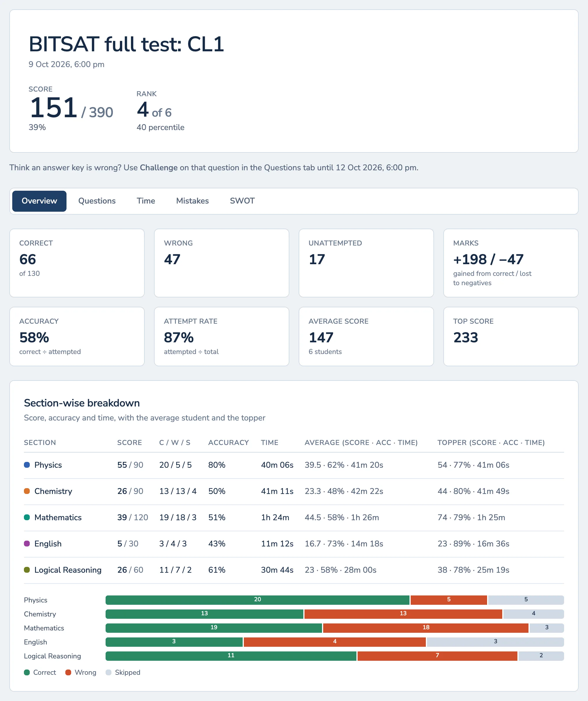Click the Chemistry row label in the table
The image size is (588, 701).
(53, 491)
